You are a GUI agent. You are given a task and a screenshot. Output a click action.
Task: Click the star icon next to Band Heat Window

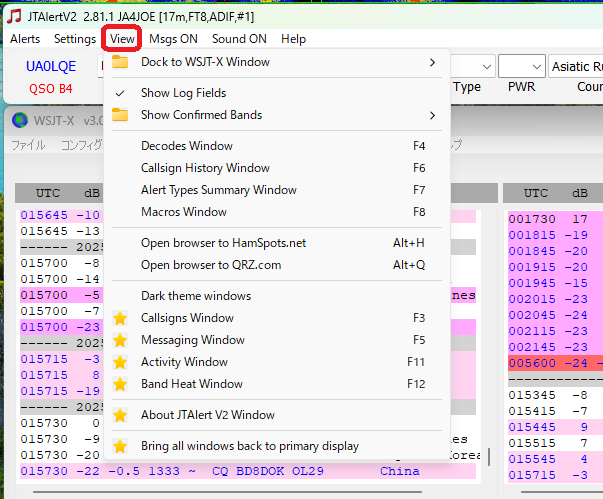click(120, 384)
